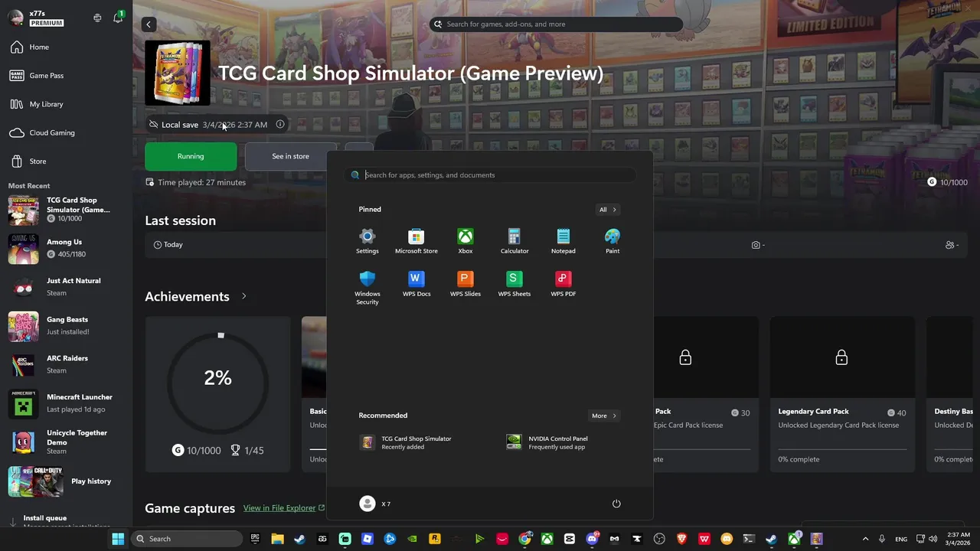Open Chrome from the taskbar
980x551 pixels.
pyautogui.click(x=524, y=539)
